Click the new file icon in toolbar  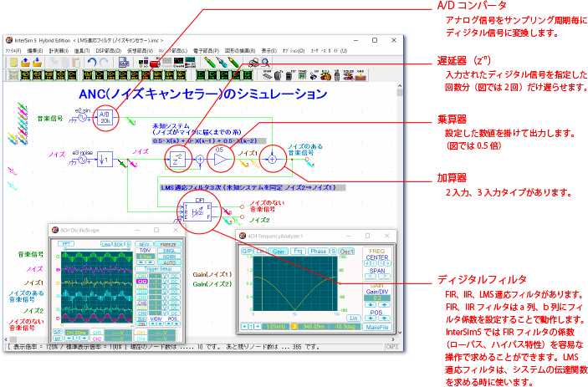coord(14,63)
